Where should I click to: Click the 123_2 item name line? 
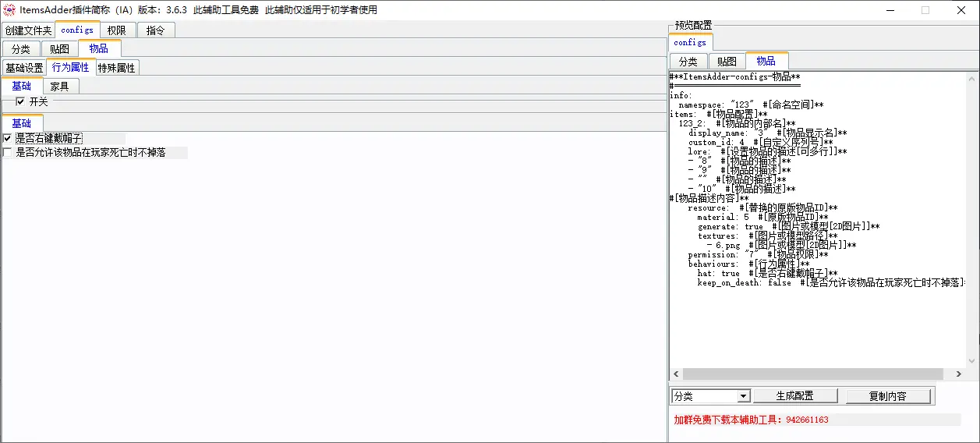pos(738,123)
